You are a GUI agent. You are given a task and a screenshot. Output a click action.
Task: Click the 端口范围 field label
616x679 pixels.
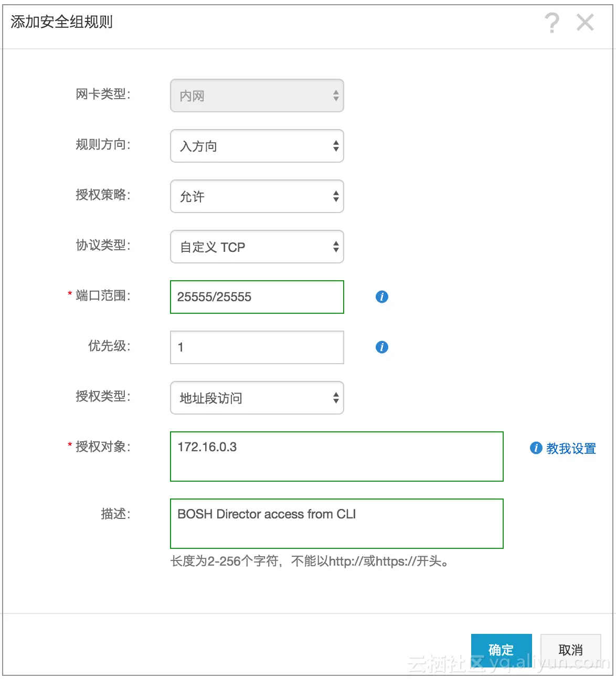coord(103,295)
